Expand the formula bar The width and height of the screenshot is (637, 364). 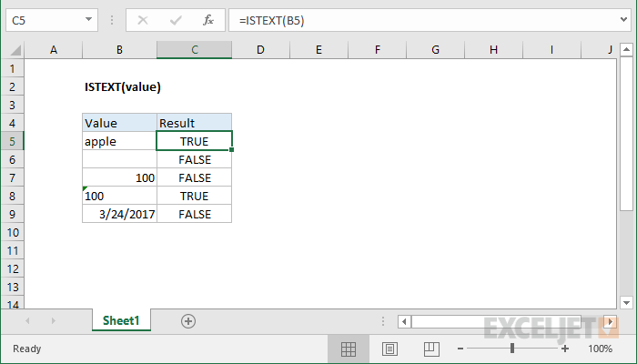(x=624, y=18)
